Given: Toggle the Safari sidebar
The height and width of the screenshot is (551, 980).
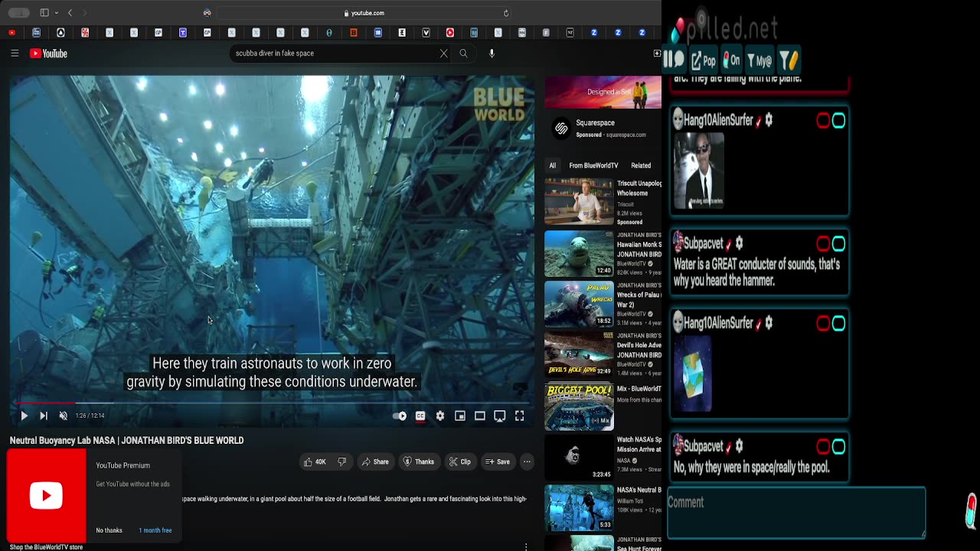Looking at the screenshot, I should click(44, 13).
